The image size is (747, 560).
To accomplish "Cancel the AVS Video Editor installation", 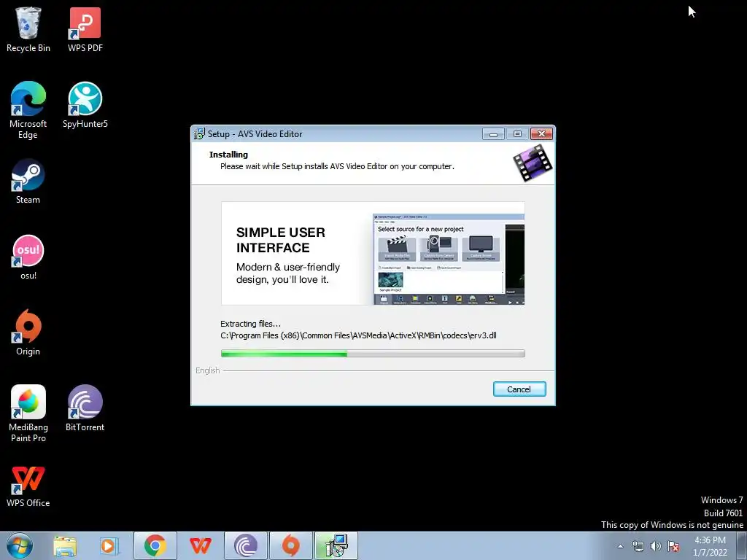I will coord(519,389).
